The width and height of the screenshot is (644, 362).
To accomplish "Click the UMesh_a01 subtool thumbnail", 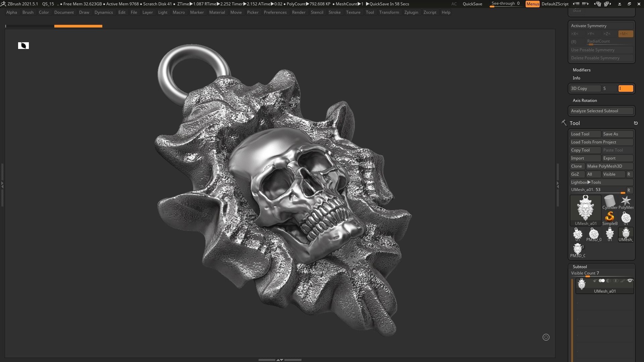I will [582, 284].
